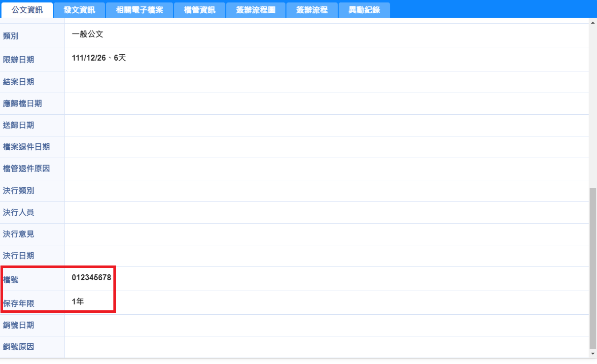Switch to the 公文資訊 tab
The height and width of the screenshot is (364, 597).
[x=27, y=10]
